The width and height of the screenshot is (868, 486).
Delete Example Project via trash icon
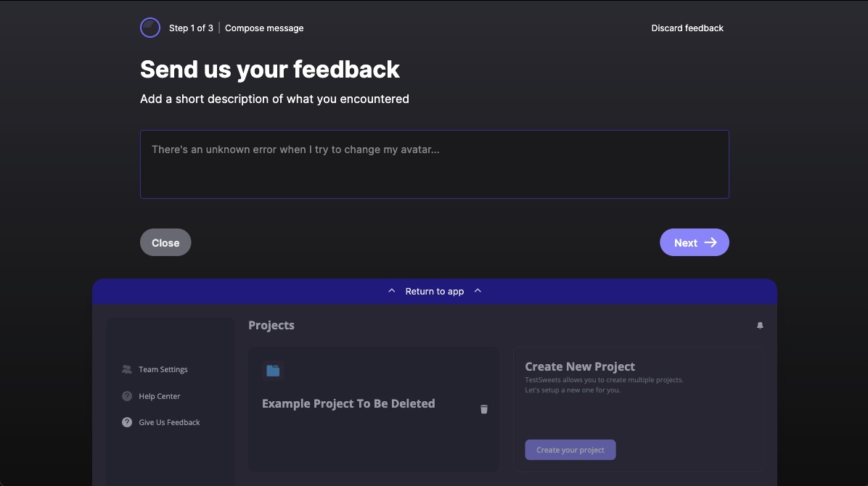point(484,409)
